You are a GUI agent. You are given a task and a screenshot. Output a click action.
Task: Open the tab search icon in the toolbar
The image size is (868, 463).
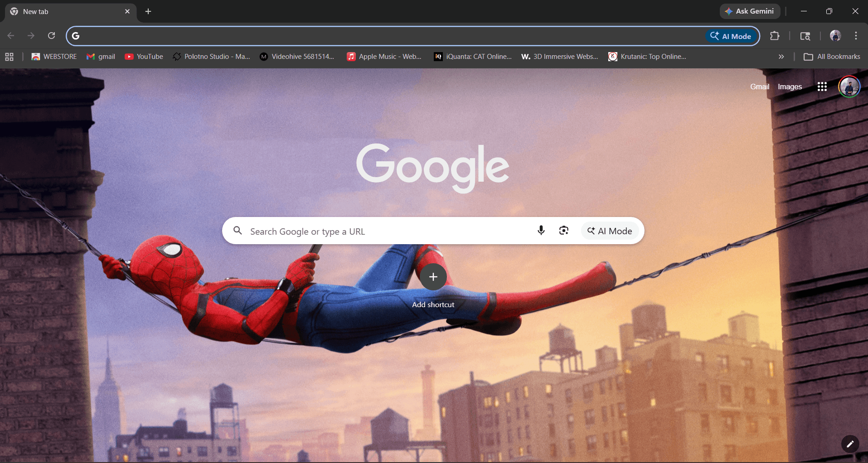coord(805,36)
